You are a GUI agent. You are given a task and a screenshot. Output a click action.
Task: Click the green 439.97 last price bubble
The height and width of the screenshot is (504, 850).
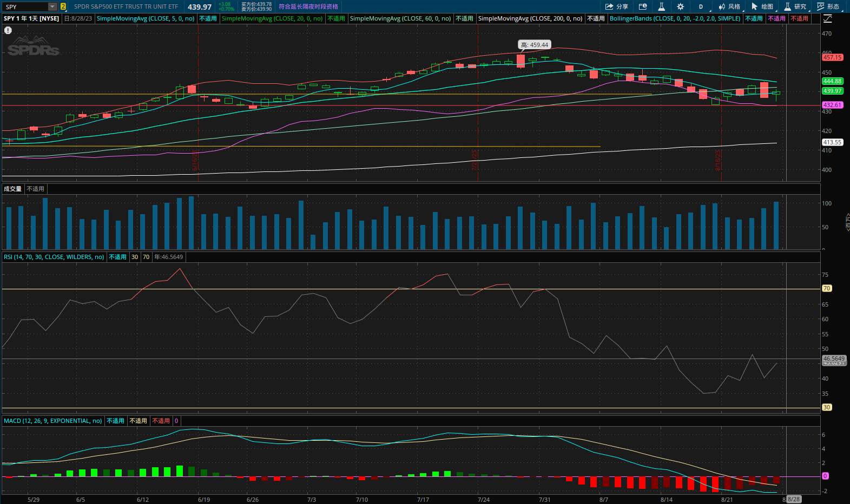[x=832, y=91]
